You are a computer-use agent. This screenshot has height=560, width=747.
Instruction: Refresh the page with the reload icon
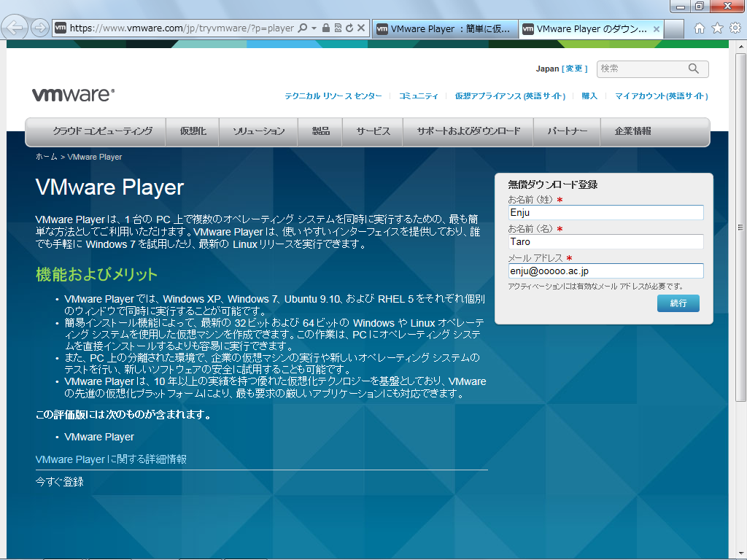point(349,28)
